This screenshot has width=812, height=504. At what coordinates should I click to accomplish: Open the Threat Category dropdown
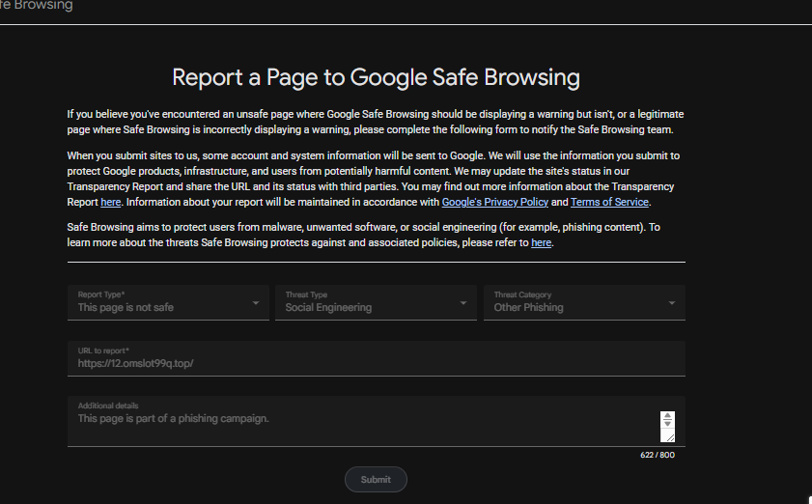[x=585, y=302]
